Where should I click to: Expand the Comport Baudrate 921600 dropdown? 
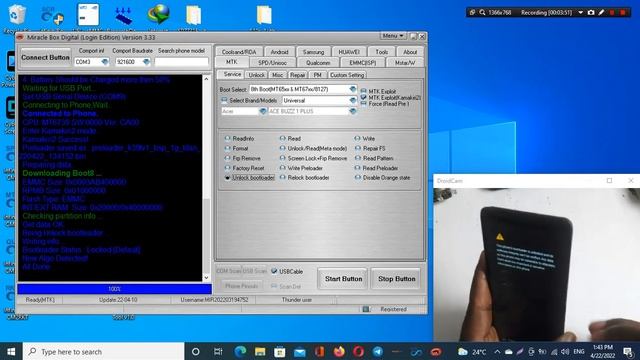pos(146,62)
